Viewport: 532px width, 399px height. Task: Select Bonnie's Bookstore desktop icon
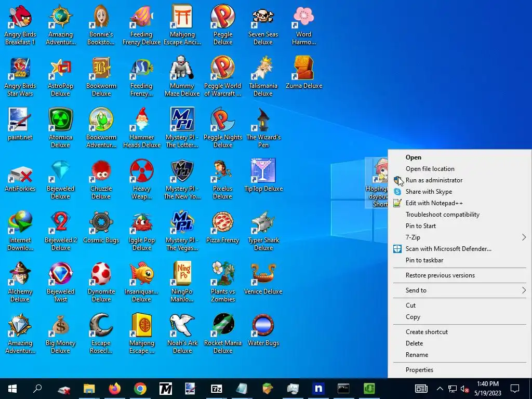tap(101, 16)
